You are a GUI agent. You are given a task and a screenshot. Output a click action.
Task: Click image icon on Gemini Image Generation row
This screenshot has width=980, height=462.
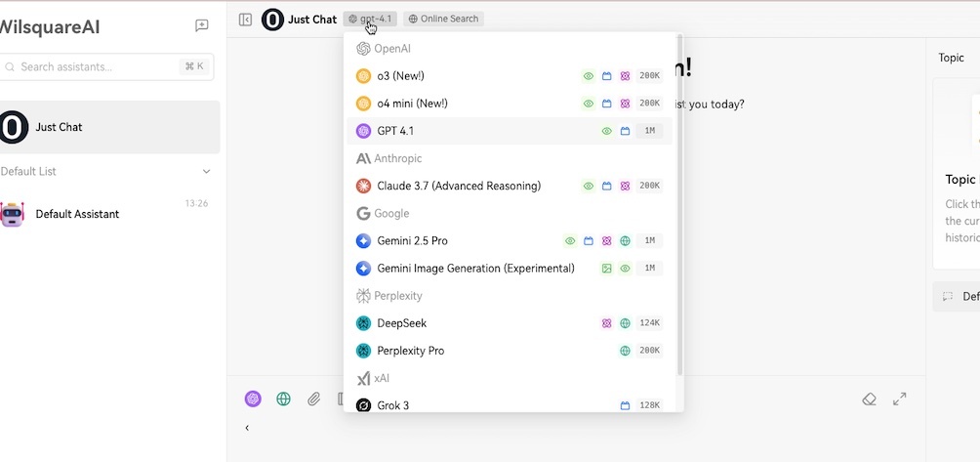tap(606, 269)
